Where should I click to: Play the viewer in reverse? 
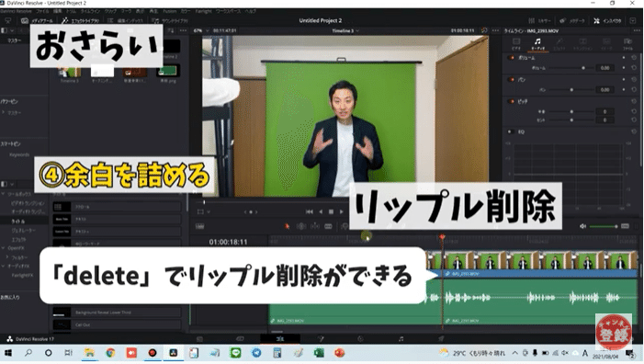321,212
